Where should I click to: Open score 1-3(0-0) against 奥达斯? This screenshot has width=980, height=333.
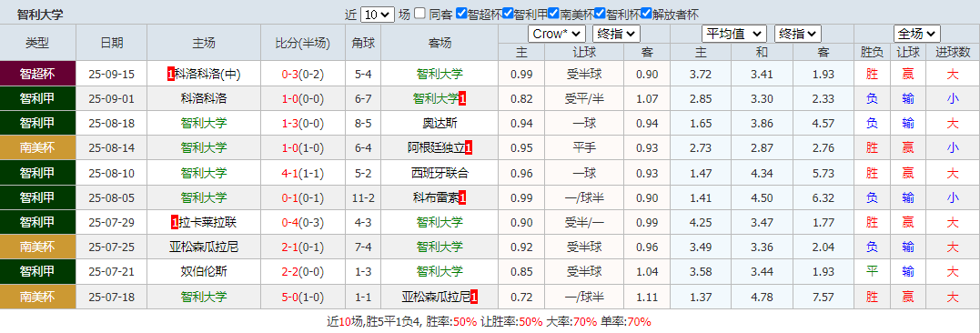pyautogui.click(x=303, y=124)
